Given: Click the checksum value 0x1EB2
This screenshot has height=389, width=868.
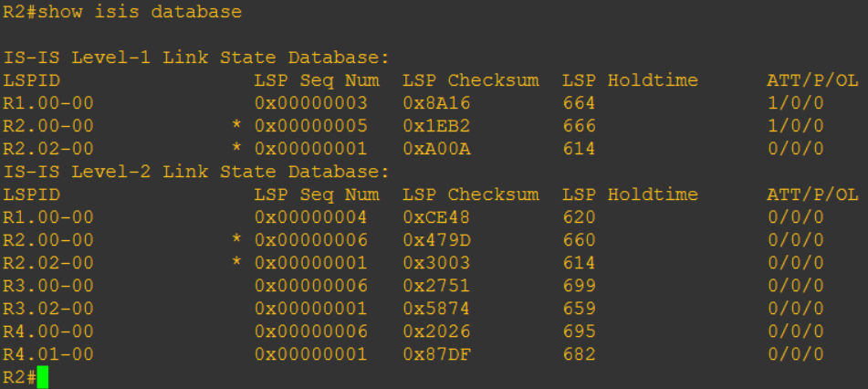Looking at the screenshot, I should tap(436, 126).
